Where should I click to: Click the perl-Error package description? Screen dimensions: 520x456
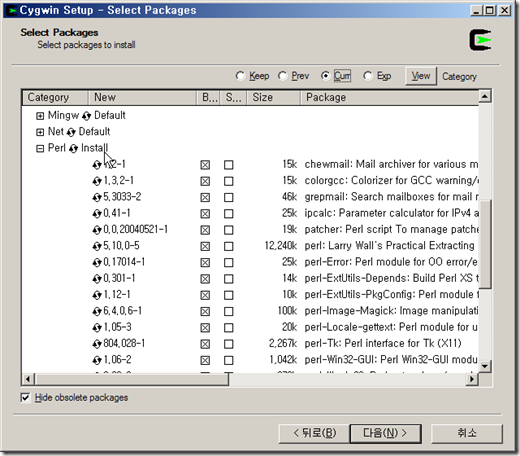(391, 262)
